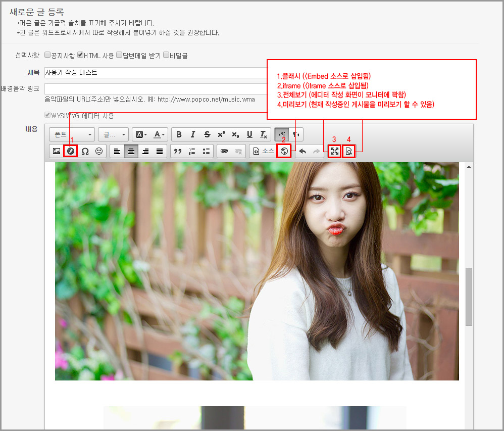The height and width of the screenshot is (431, 504).
Task: Apply center alignment
Action: click(131, 151)
